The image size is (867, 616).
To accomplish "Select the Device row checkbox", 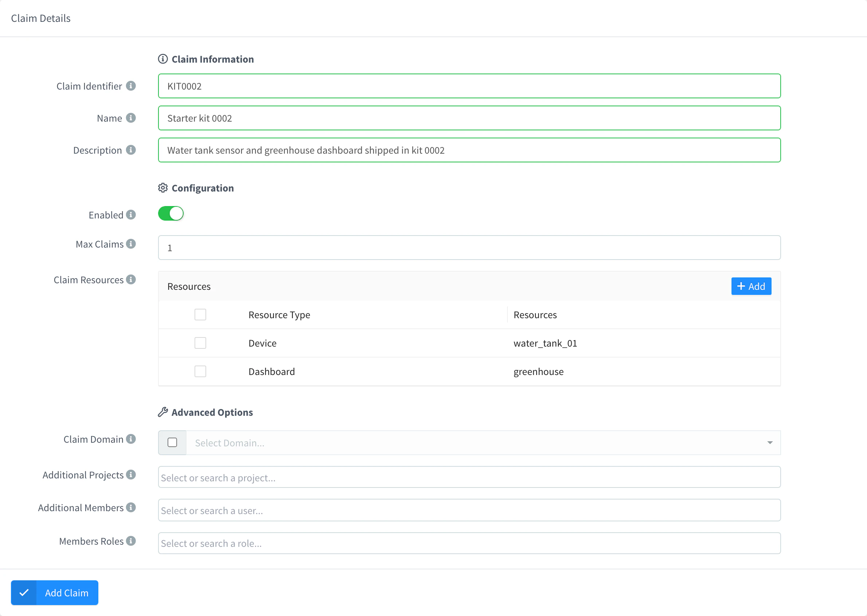I will [200, 343].
